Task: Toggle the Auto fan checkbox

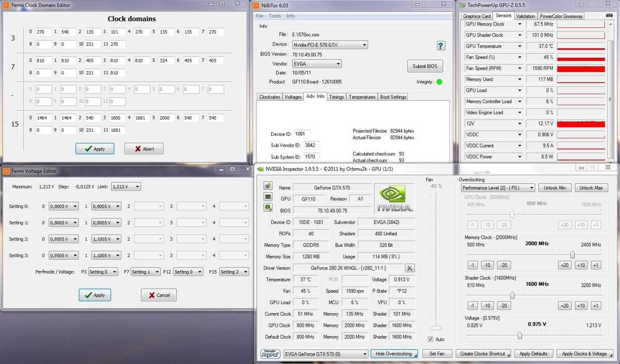Action: [430, 339]
